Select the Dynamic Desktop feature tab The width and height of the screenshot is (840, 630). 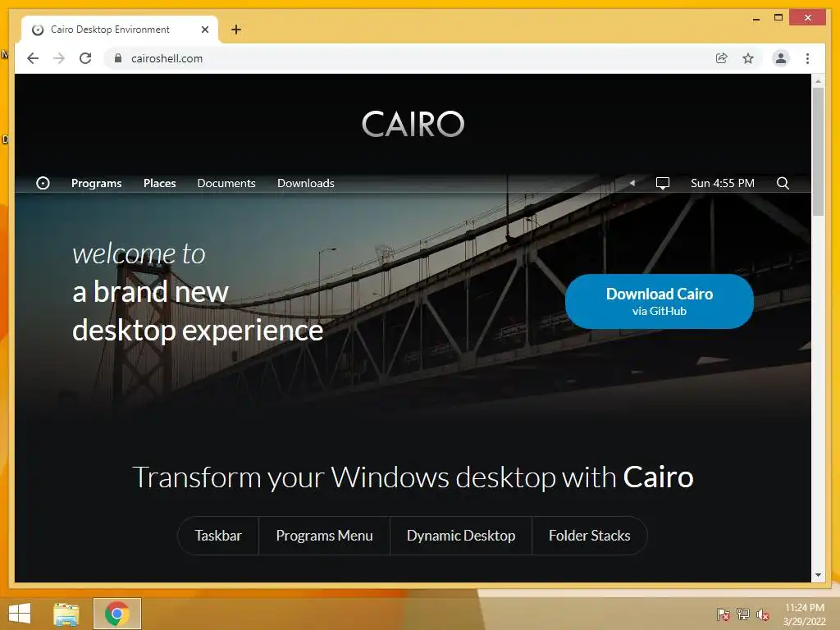[x=461, y=536]
